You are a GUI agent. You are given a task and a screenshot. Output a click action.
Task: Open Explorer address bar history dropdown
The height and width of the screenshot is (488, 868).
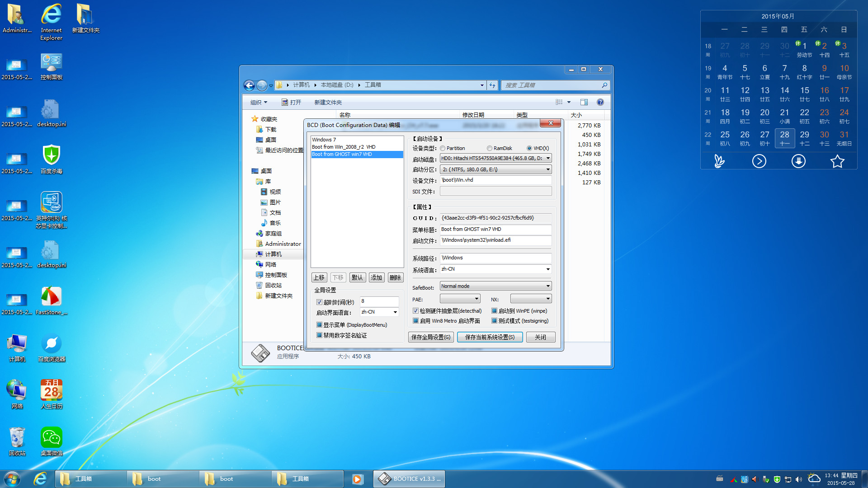[x=482, y=85]
